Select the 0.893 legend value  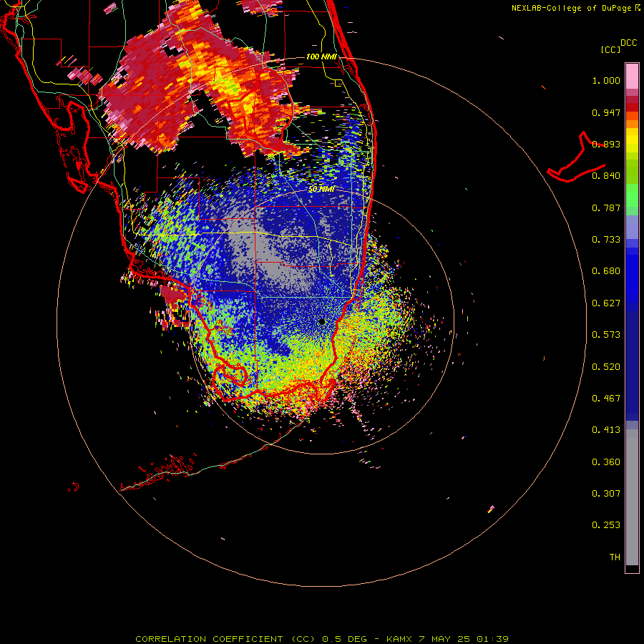(606, 144)
